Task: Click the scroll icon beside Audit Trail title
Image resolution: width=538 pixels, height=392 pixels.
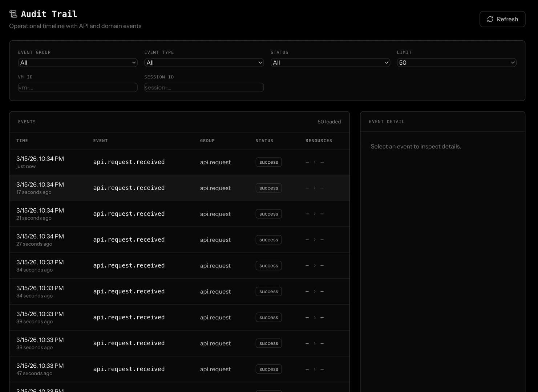Action: (13, 13)
